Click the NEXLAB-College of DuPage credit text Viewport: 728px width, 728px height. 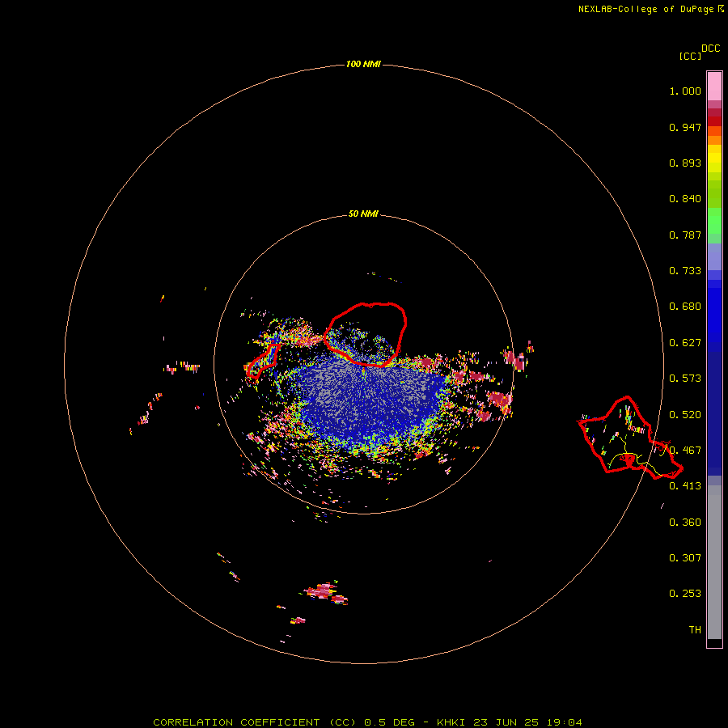[x=651, y=9]
